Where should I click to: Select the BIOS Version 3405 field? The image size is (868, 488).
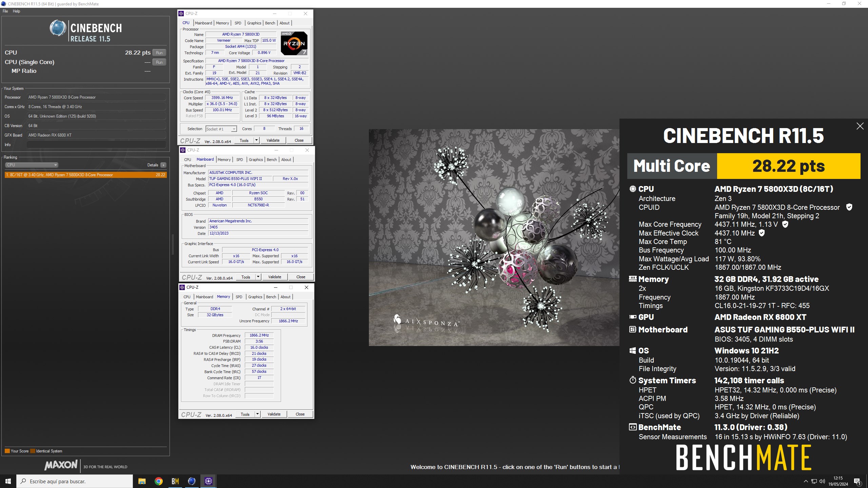click(258, 227)
